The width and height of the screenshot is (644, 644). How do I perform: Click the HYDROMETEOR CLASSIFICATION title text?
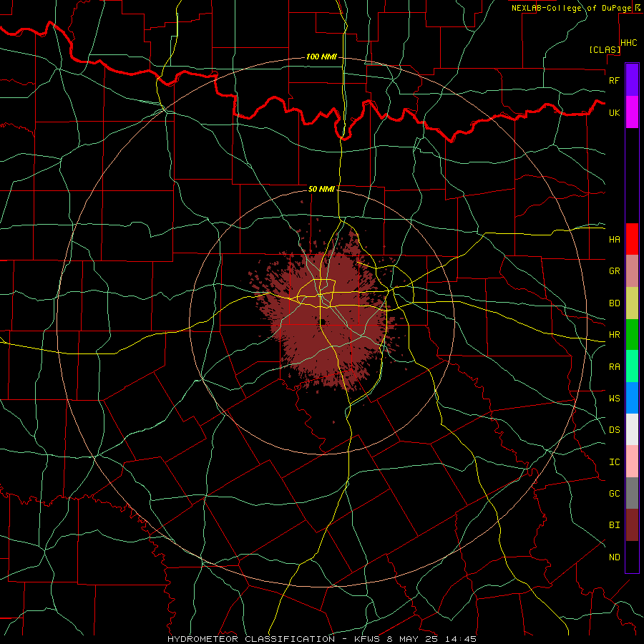tap(251, 639)
